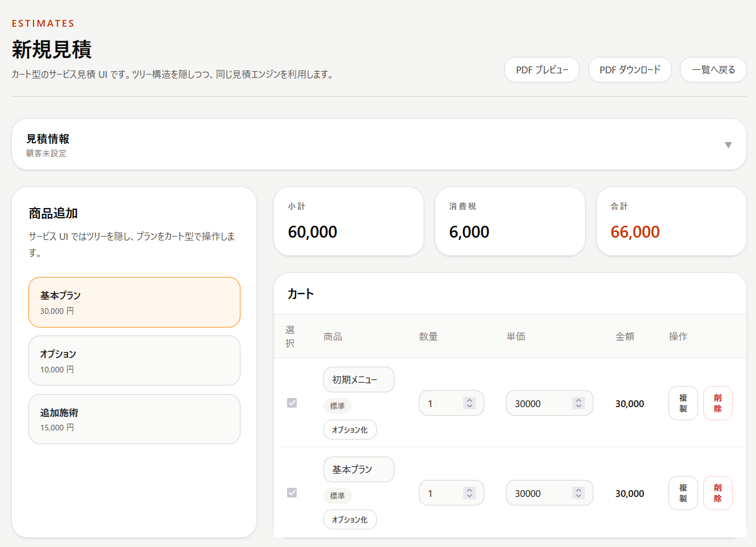This screenshot has width=756, height=547.
Task: Expand the 見積情報 section
Action: click(x=728, y=145)
